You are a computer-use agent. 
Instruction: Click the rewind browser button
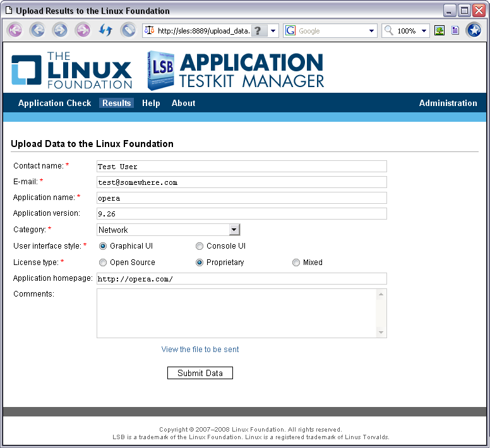coord(15,30)
